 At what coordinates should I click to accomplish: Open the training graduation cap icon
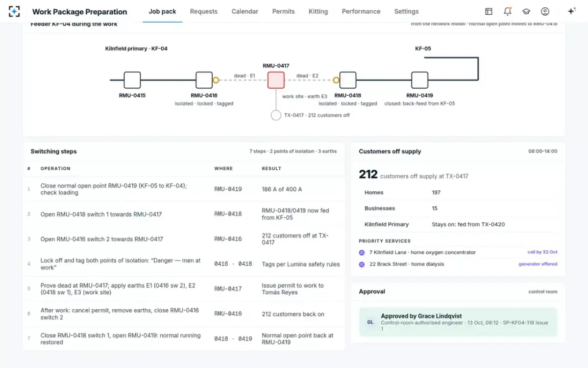526,11
